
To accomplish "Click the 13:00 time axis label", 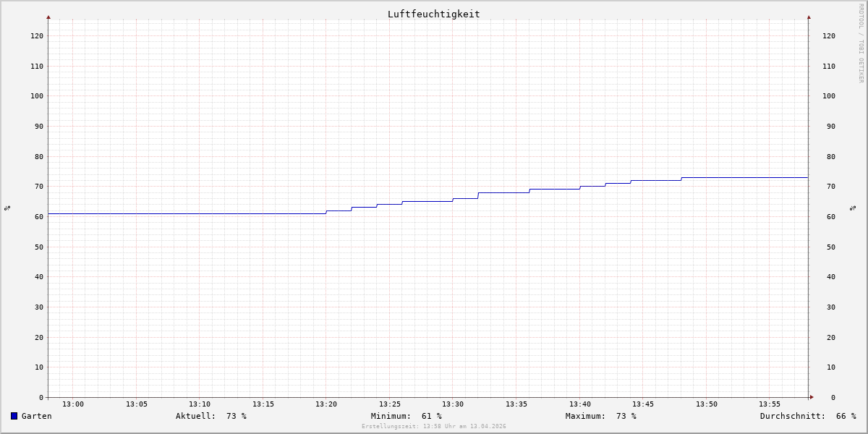I will point(73,404).
